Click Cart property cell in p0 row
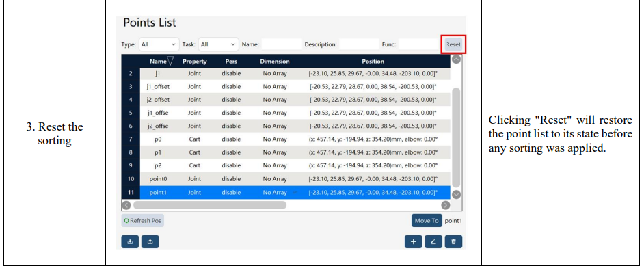 [x=195, y=139]
